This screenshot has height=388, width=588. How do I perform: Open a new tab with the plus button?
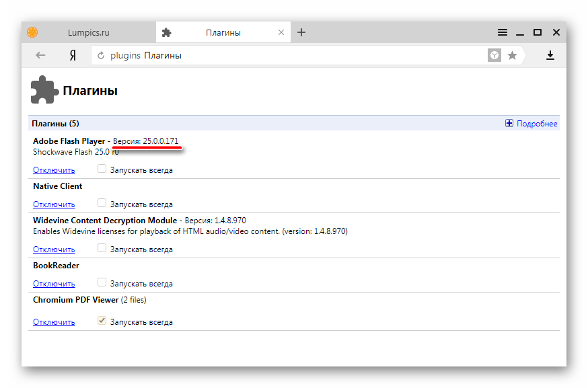(x=301, y=32)
